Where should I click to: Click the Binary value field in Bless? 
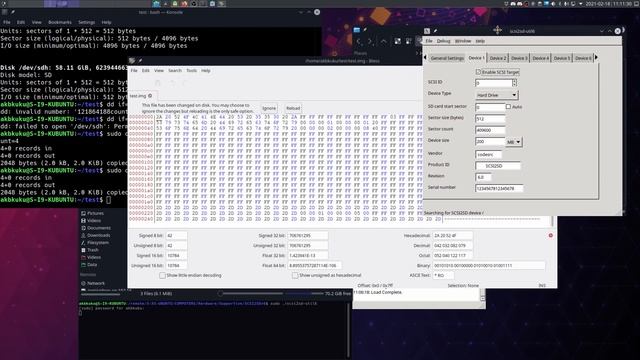(x=489, y=265)
